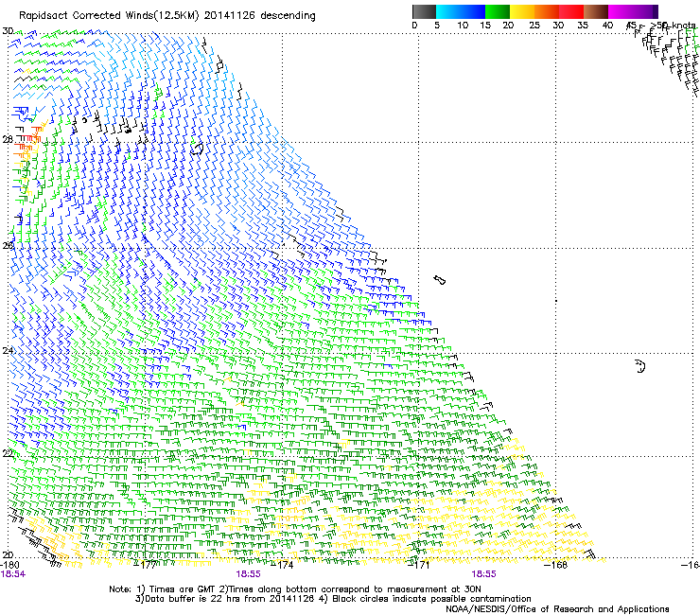
Task: Click the latitude label 28
Action: coord(8,139)
